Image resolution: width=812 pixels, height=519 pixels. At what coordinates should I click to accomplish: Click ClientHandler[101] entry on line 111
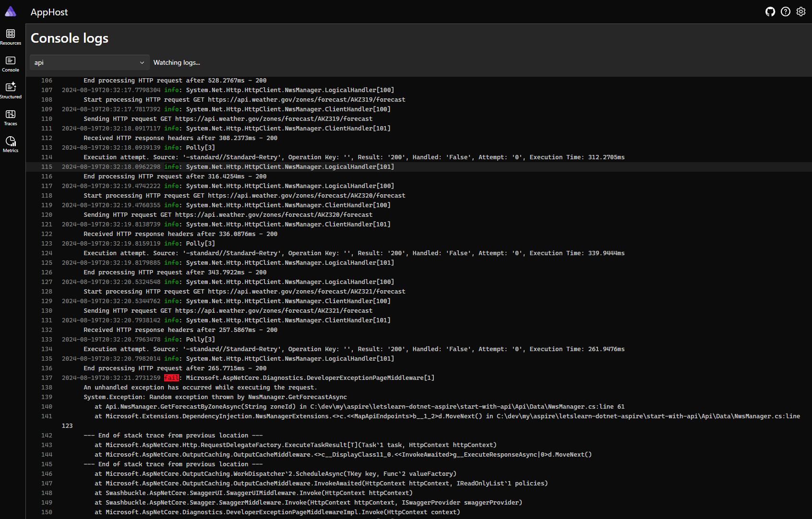pyautogui.click(x=288, y=129)
